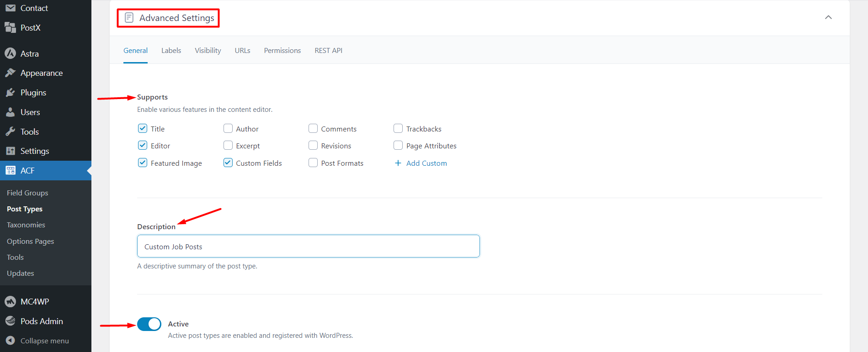Open Tools submenu under ACF
868x352 pixels.
[x=15, y=257]
